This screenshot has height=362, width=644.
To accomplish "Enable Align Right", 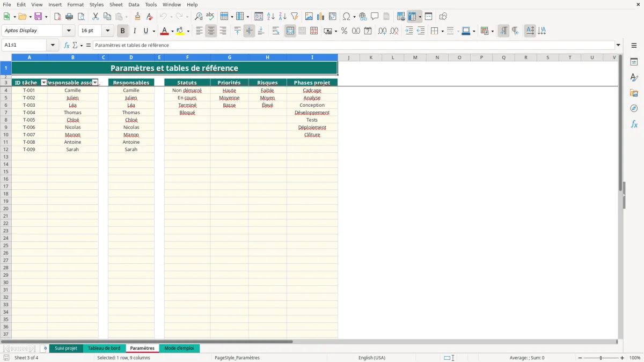I will pyautogui.click(x=223, y=31).
